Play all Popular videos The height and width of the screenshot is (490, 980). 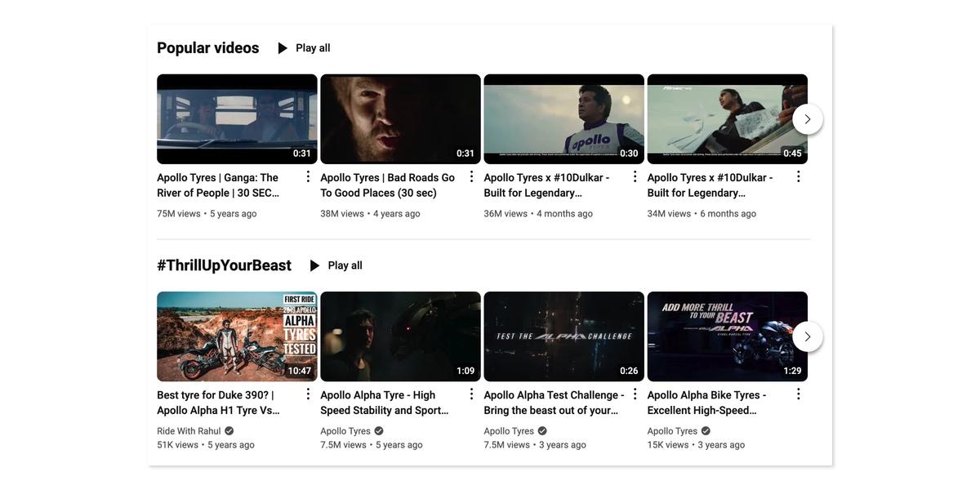[304, 48]
